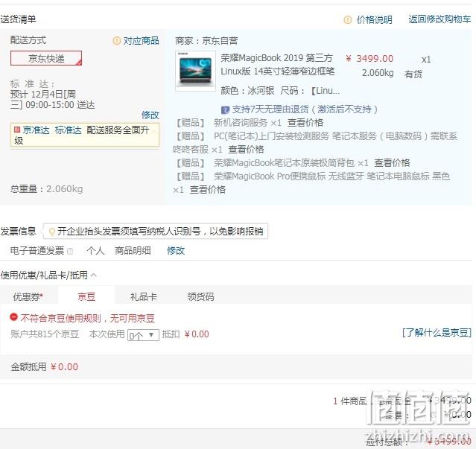
Task: Open 了解什么是京豆 help link
Action: click(x=437, y=333)
